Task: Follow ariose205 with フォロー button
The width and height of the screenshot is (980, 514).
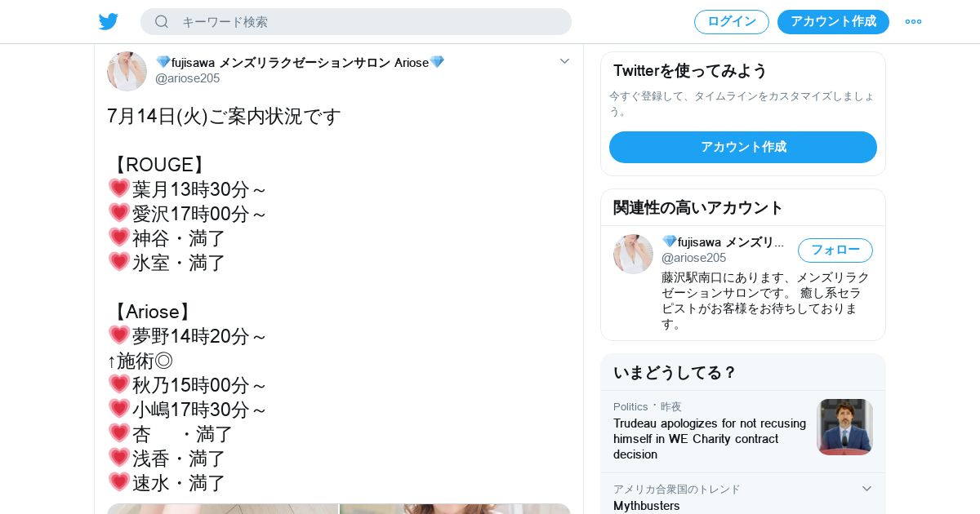Action: (835, 250)
